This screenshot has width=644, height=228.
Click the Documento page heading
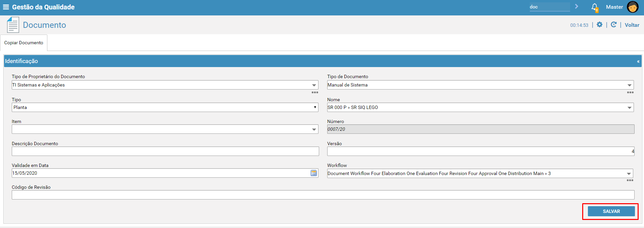pos(44,25)
